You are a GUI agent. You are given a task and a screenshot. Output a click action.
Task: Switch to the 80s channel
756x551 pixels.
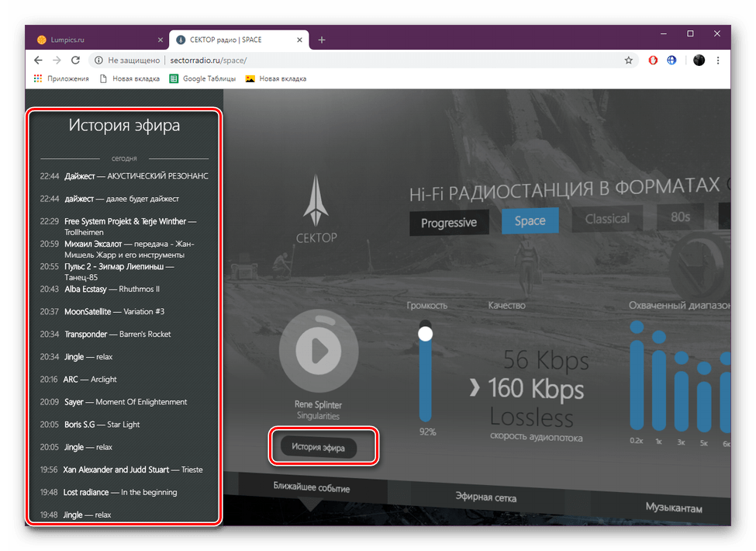click(x=680, y=217)
